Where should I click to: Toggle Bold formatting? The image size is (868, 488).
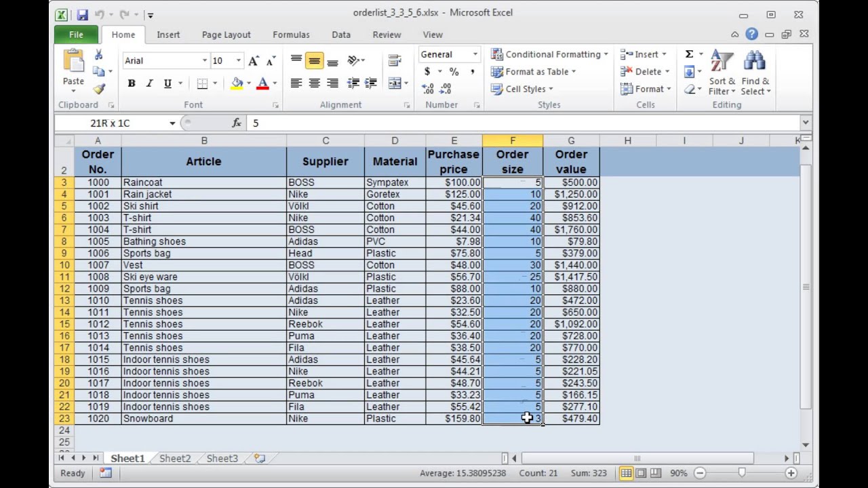[132, 83]
